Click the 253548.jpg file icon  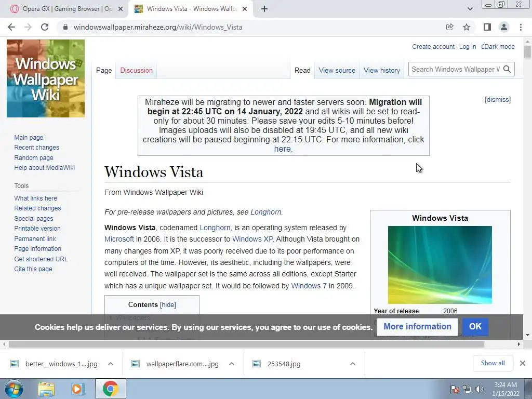pyautogui.click(x=257, y=364)
